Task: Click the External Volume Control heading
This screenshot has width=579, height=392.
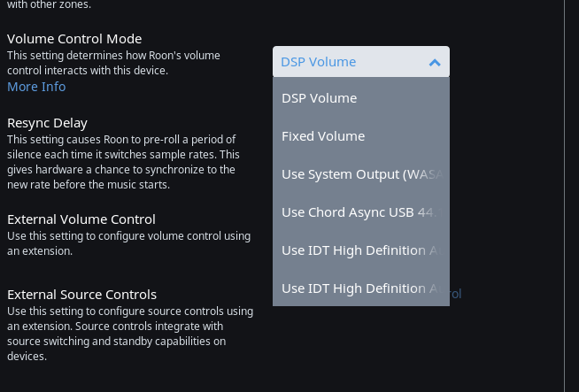Action: 81,219
